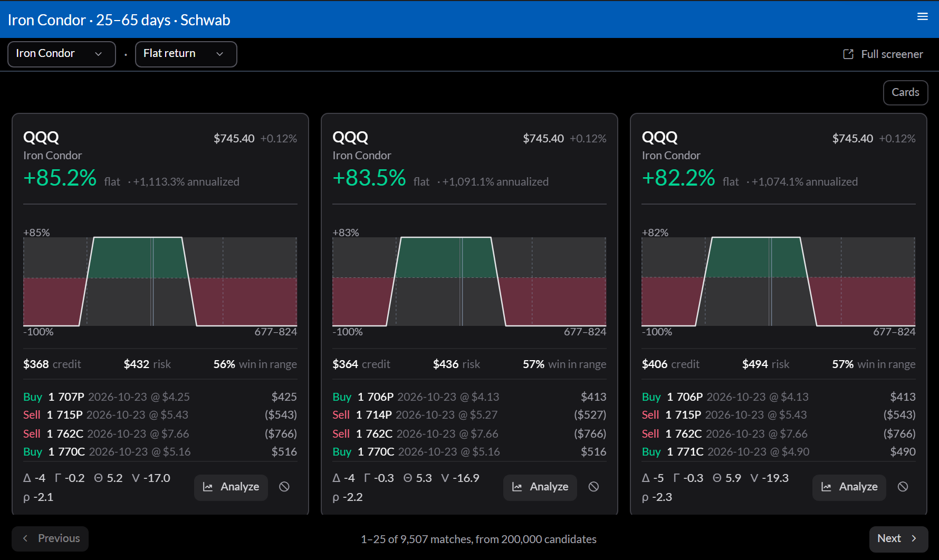Screen dimensions: 939x560
Task: Click the +1,091.1% annualized text
Action: tap(495, 182)
